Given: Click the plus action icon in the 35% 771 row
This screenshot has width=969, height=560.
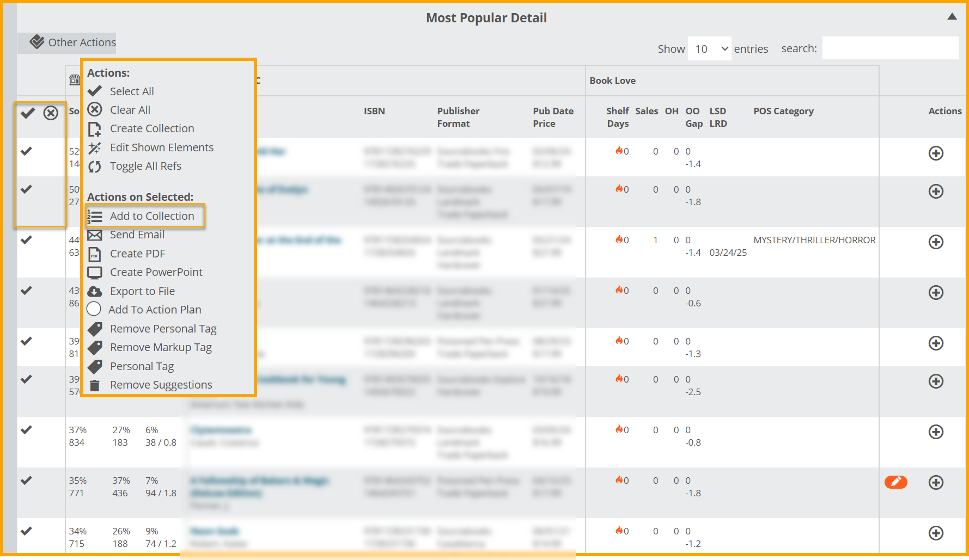Looking at the screenshot, I should (x=936, y=483).
